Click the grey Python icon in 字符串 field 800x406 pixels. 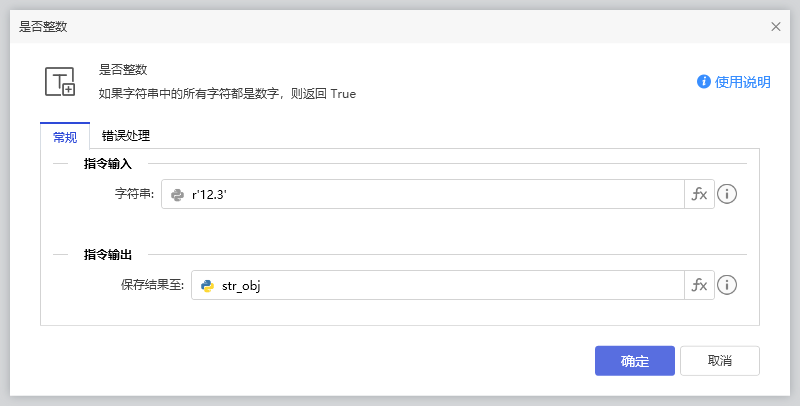click(x=178, y=195)
